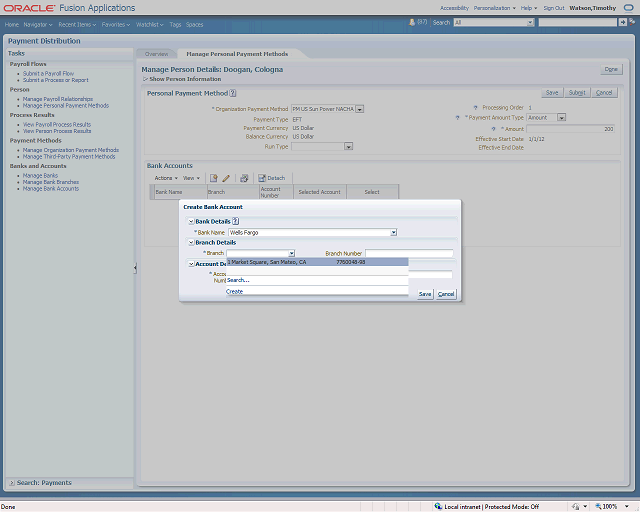The width and height of the screenshot is (640, 512).
Task: Collapse the Tasks pane splitter arrow
Action: click(x=135, y=268)
